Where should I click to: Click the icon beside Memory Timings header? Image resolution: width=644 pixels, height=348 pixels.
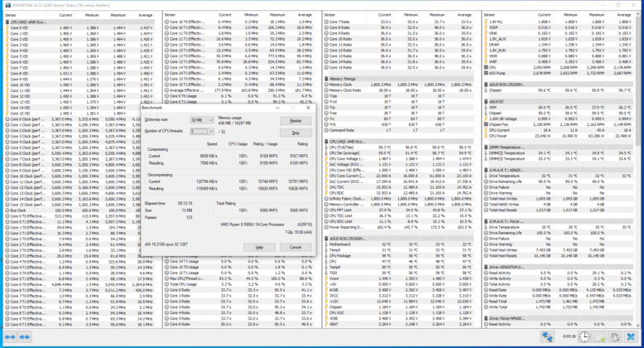(x=326, y=79)
